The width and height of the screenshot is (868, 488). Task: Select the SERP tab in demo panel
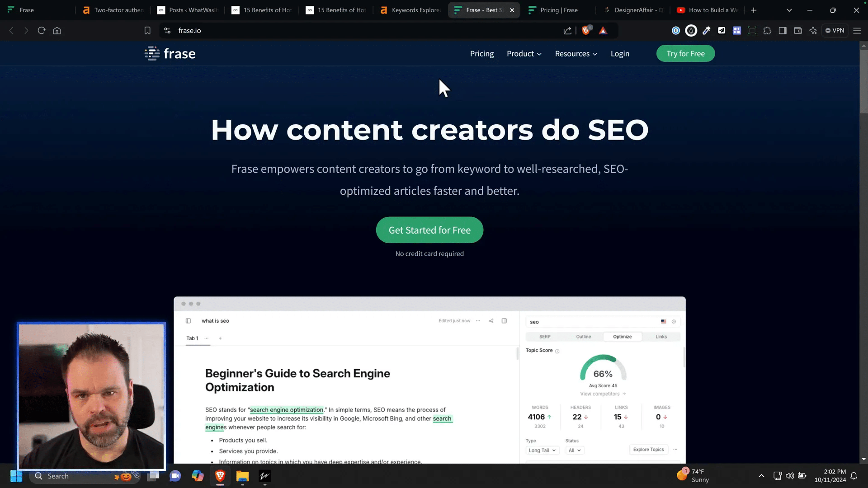tap(545, 337)
